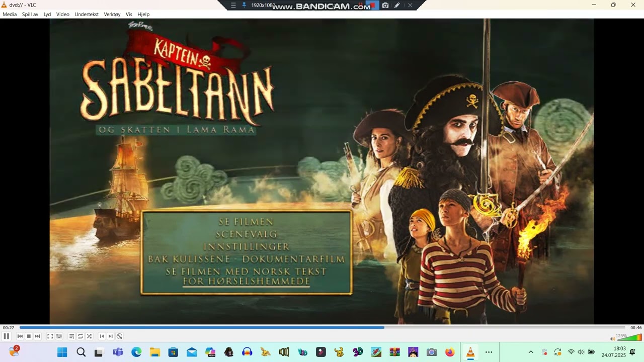
Task: Select BAK KULISSENE - DOKUMENTARFILM option
Action: tap(247, 259)
